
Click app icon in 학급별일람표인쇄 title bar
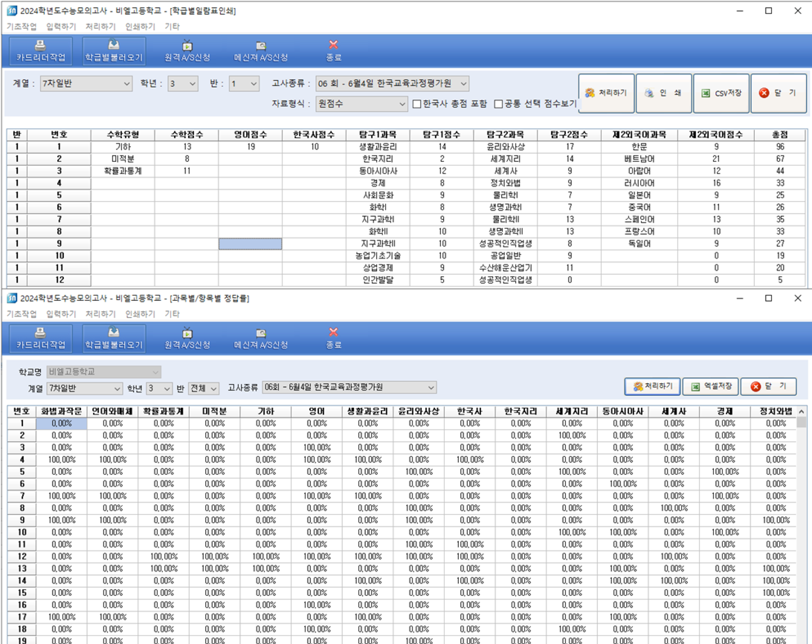pos(12,11)
